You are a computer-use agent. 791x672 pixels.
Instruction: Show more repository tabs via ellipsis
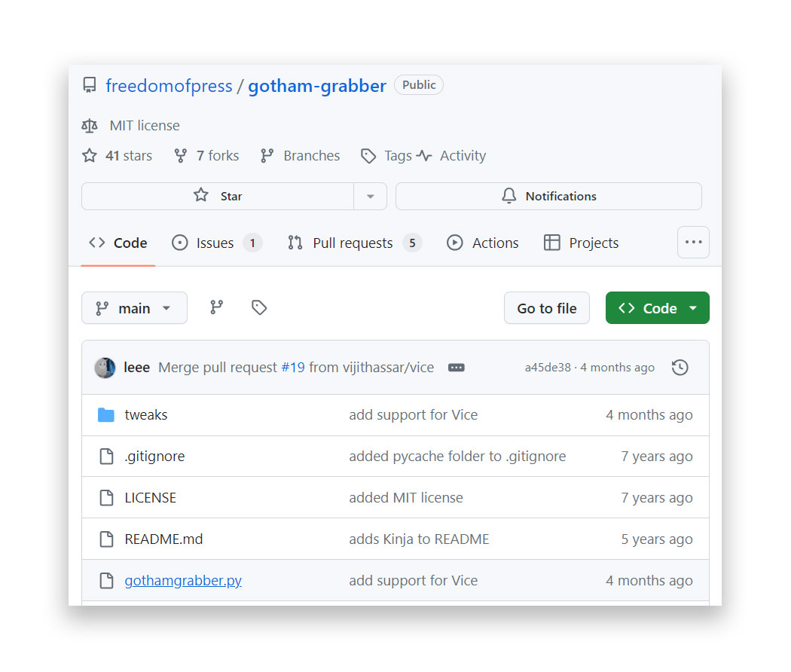point(693,243)
